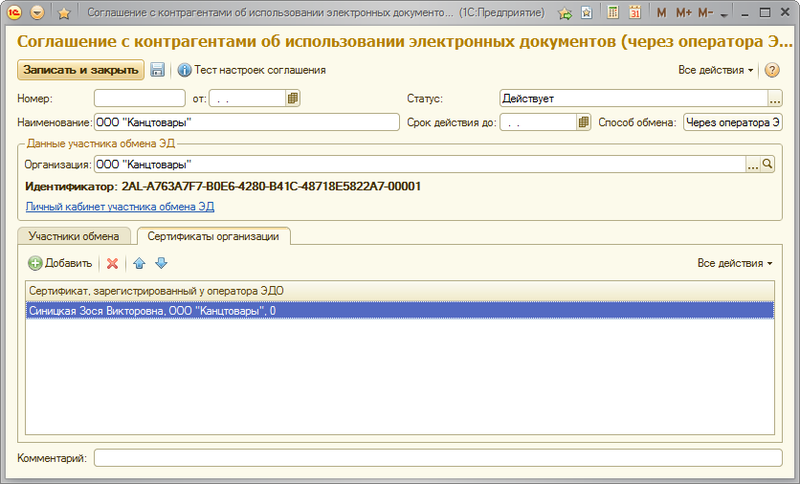Viewport: 800px width, 484px height.
Task: Maximize the window
Action: click(765, 13)
